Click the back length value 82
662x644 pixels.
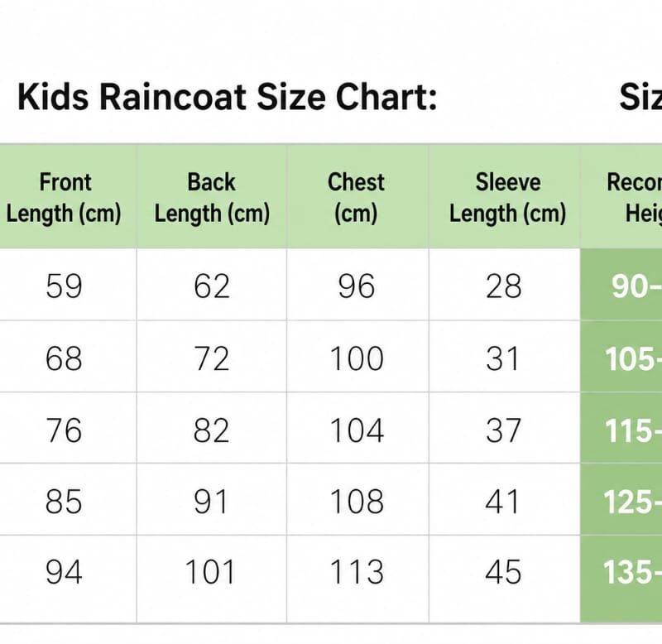pyautogui.click(x=212, y=430)
